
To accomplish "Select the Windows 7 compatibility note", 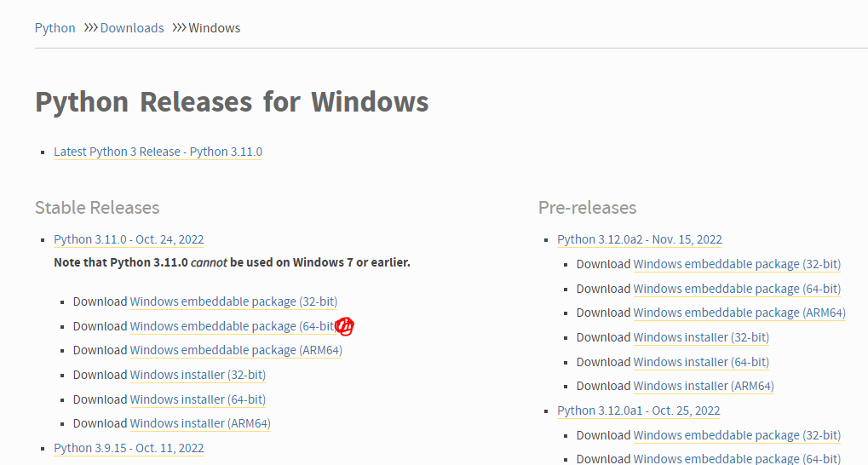I will coord(232,262).
